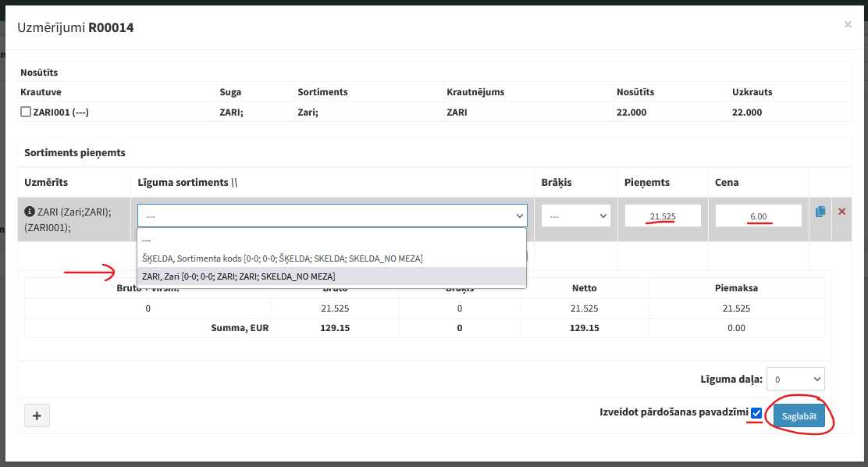Click the Krautnējums column header
Screen dimensions: 868x467
coord(475,92)
